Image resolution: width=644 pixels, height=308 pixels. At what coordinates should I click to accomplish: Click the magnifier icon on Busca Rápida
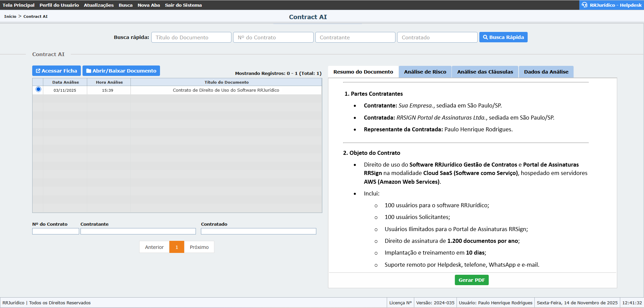pyautogui.click(x=485, y=37)
